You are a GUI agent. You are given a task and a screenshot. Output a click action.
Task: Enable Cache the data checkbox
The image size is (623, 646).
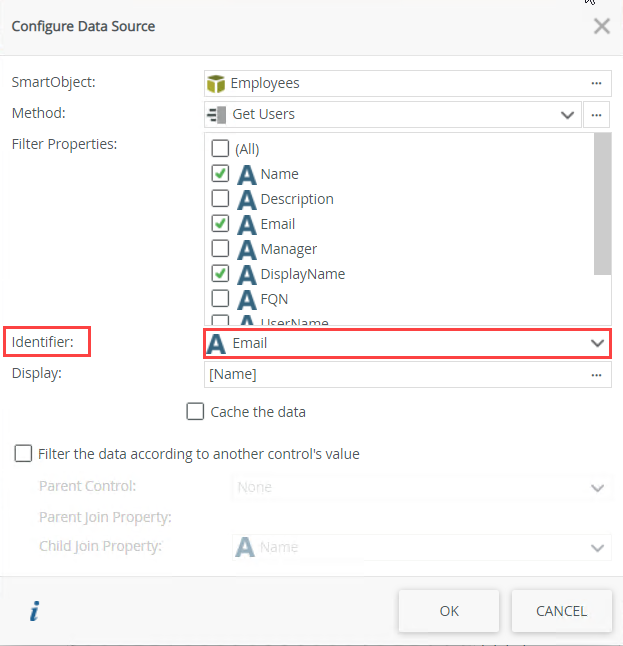point(195,411)
